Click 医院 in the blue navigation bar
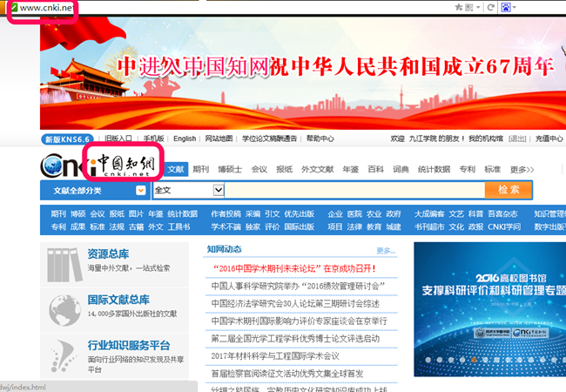 tap(354, 214)
